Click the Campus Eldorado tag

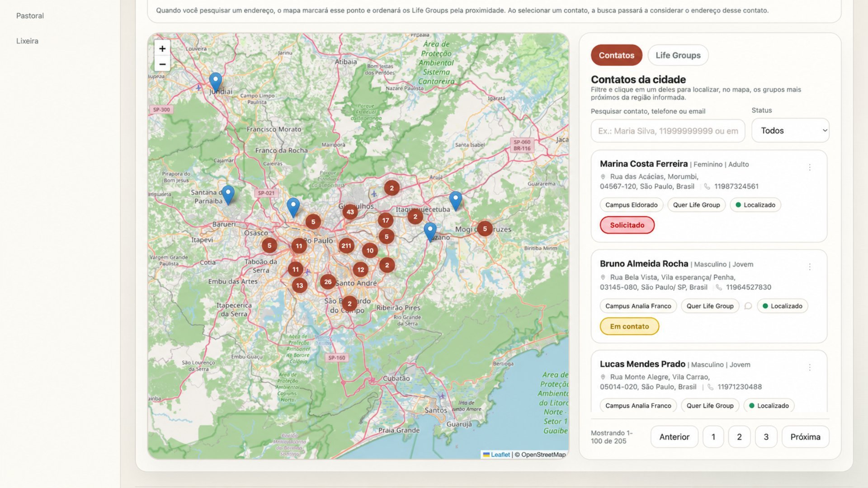[631, 205]
